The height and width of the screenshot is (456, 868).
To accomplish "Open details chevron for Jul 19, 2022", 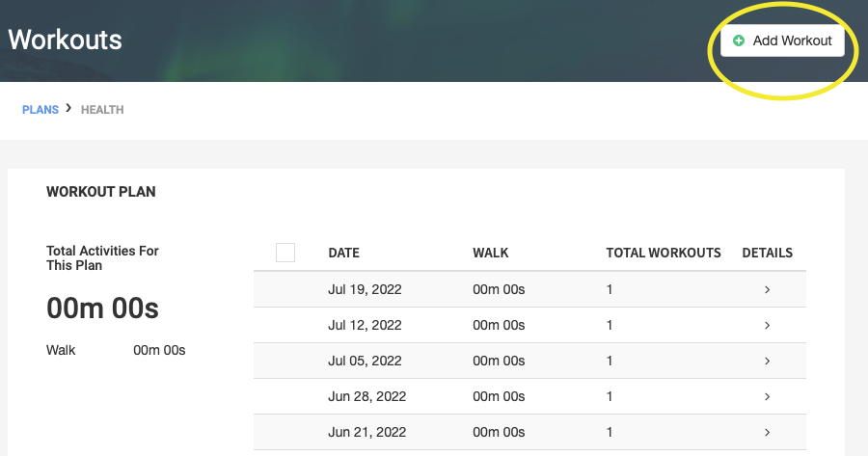I will [x=768, y=289].
